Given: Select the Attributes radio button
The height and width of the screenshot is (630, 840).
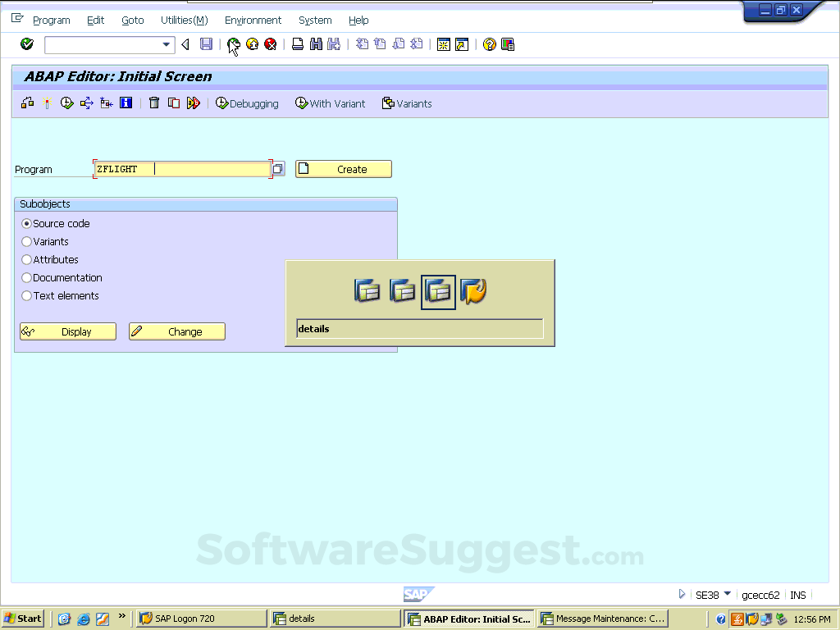Looking at the screenshot, I should [26, 260].
